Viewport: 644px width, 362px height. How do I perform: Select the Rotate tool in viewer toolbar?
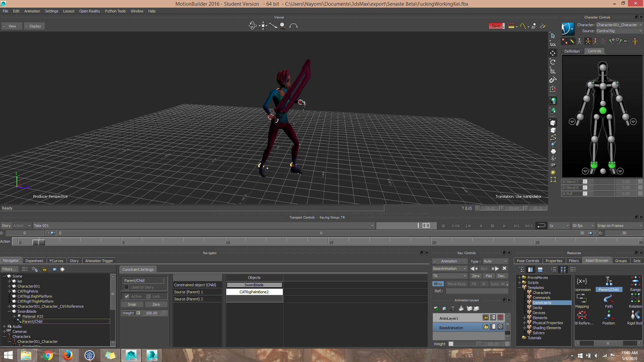click(x=553, y=62)
